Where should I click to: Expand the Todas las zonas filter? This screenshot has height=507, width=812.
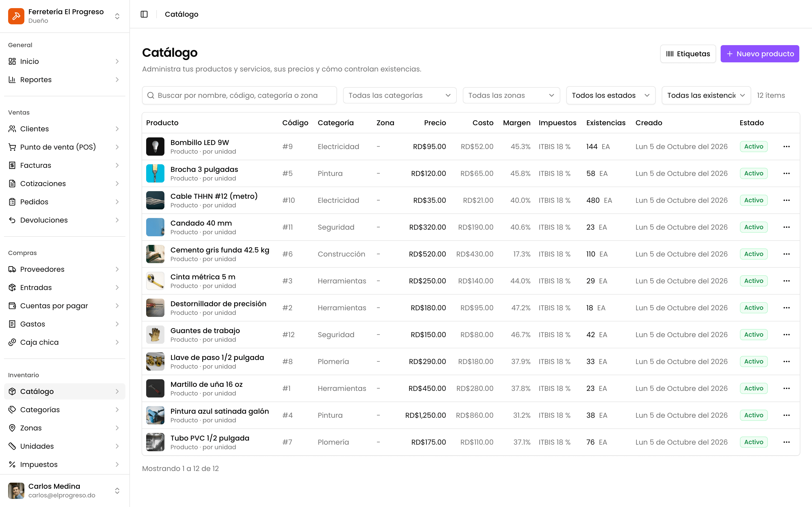(511, 95)
